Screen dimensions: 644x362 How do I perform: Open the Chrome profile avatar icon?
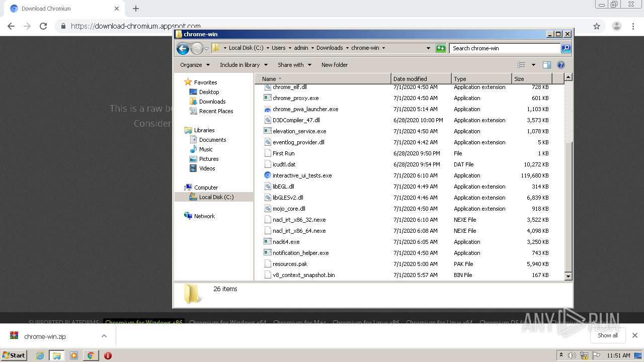coord(617,26)
